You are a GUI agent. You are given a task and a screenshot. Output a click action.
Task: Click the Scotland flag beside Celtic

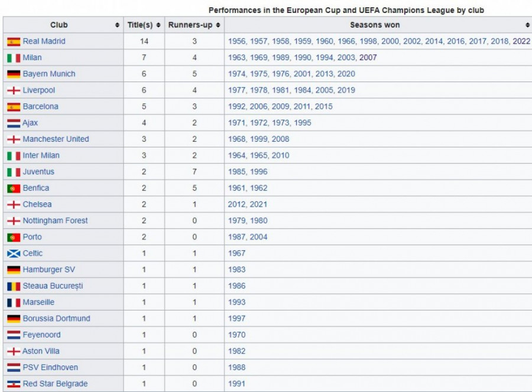coord(14,253)
